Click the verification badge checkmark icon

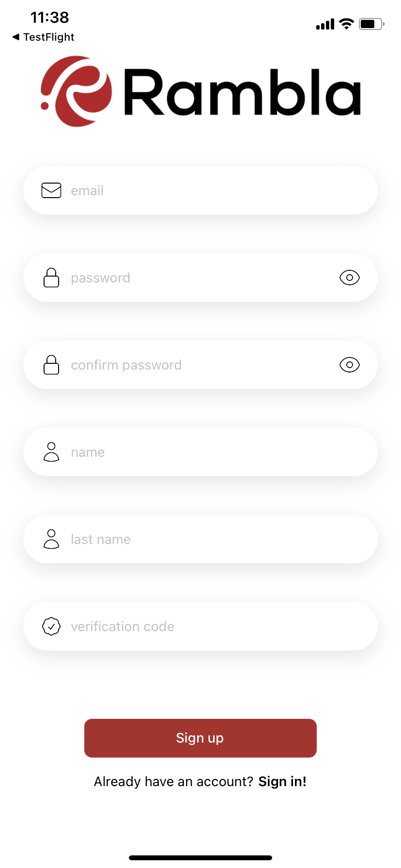(51, 626)
